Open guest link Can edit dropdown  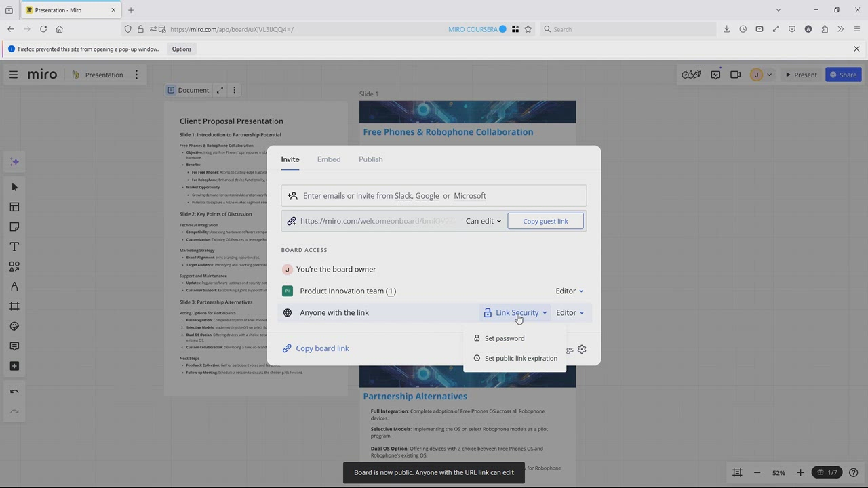pos(484,221)
